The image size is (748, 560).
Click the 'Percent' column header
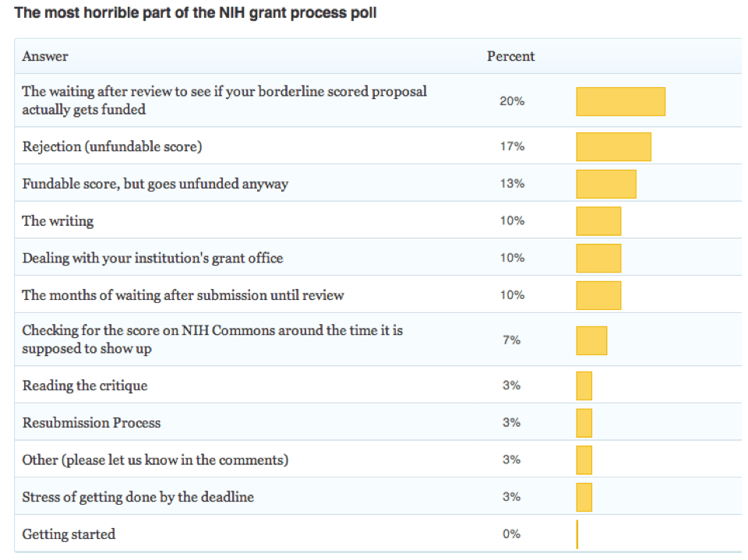click(510, 56)
